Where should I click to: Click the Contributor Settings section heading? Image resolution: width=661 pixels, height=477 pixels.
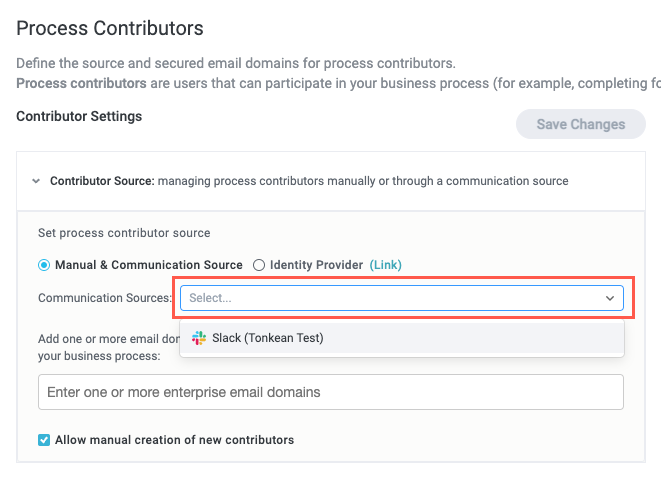[79, 116]
